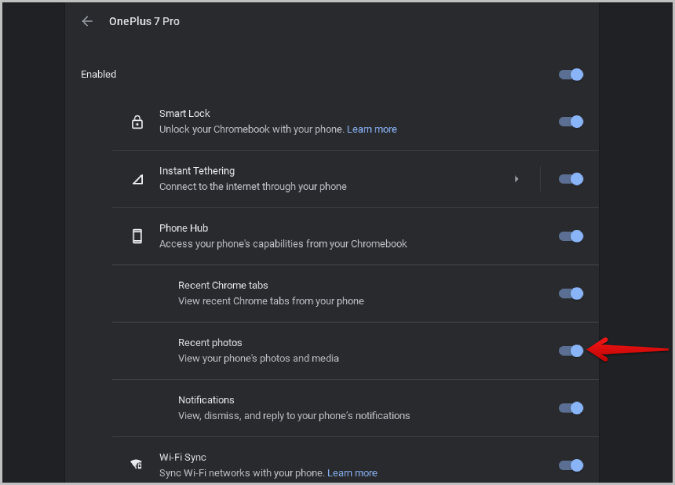Disable Recent Chrome tabs toggle
The image size is (675, 485).
click(x=571, y=293)
